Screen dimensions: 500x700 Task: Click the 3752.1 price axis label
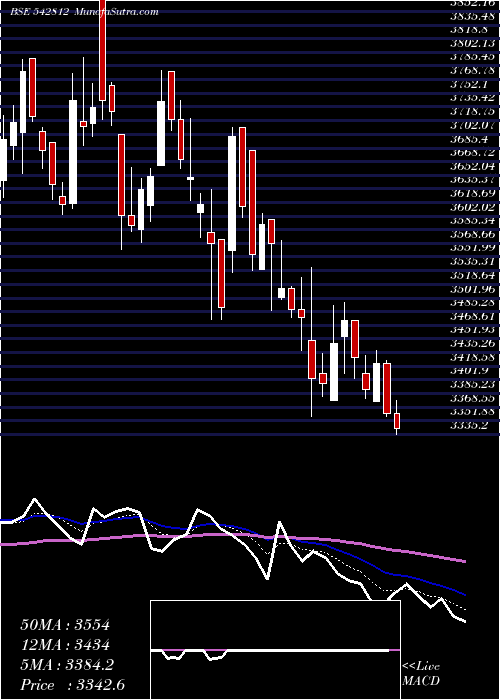[x=468, y=84]
